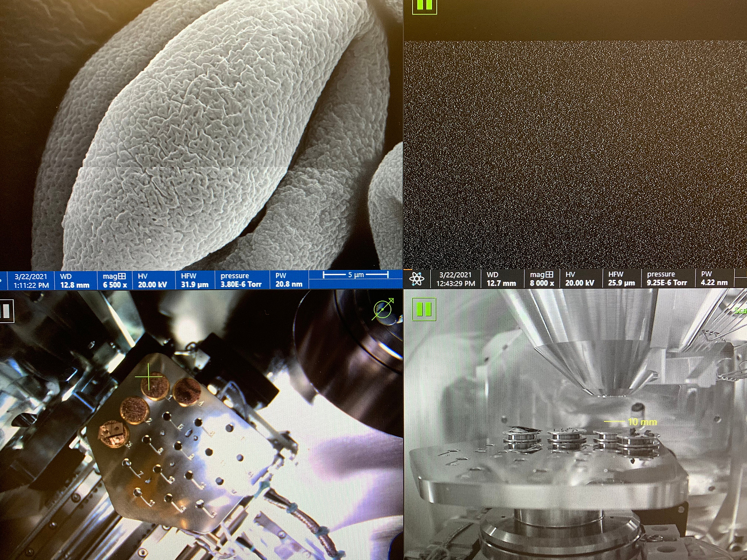747x560 pixels.
Task: Click the atom icon in the right databar
Action: pos(417,279)
